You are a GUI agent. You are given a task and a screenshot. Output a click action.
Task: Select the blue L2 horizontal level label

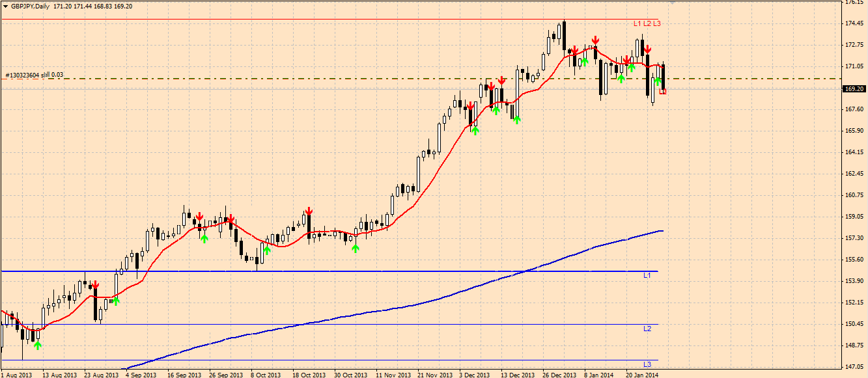click(647, 329)
